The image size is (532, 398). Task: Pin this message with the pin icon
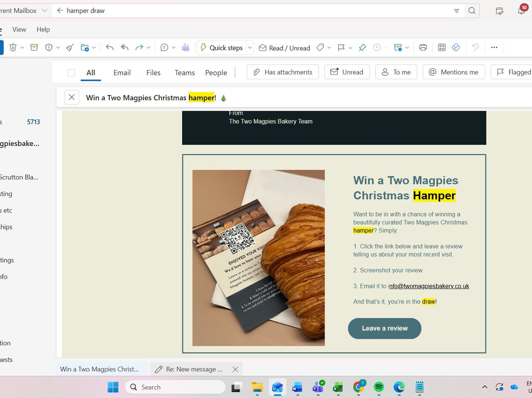362,48
